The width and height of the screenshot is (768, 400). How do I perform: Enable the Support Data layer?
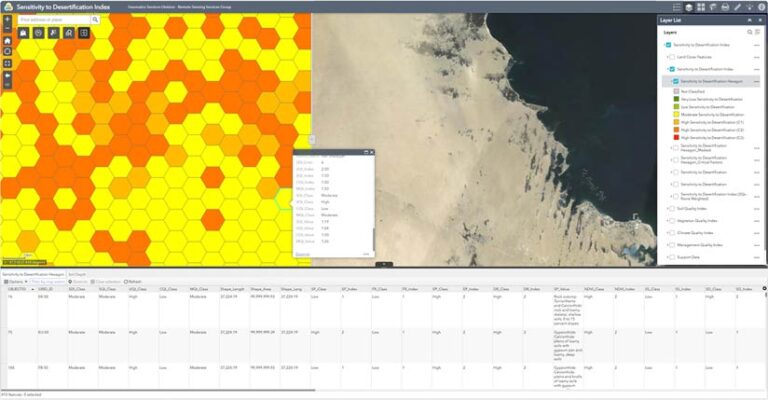pyautogui.click(x=672, y=257)
